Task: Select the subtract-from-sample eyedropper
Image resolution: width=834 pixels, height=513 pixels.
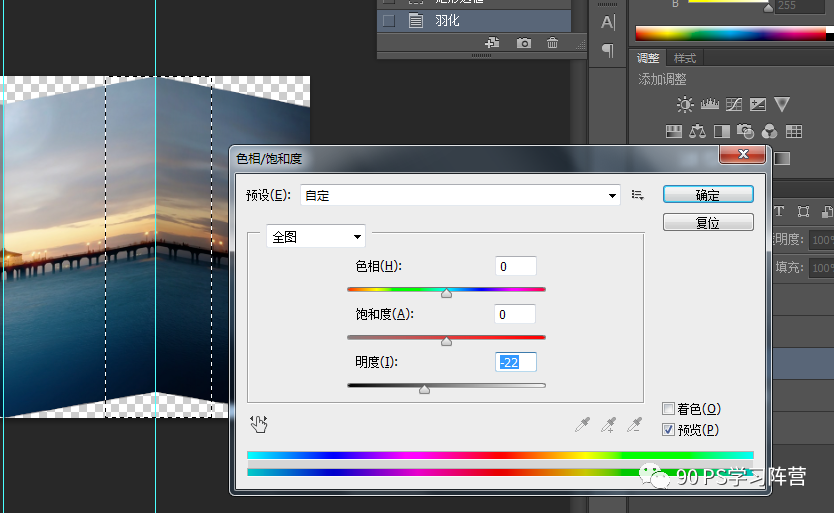Action: (634, 425)
